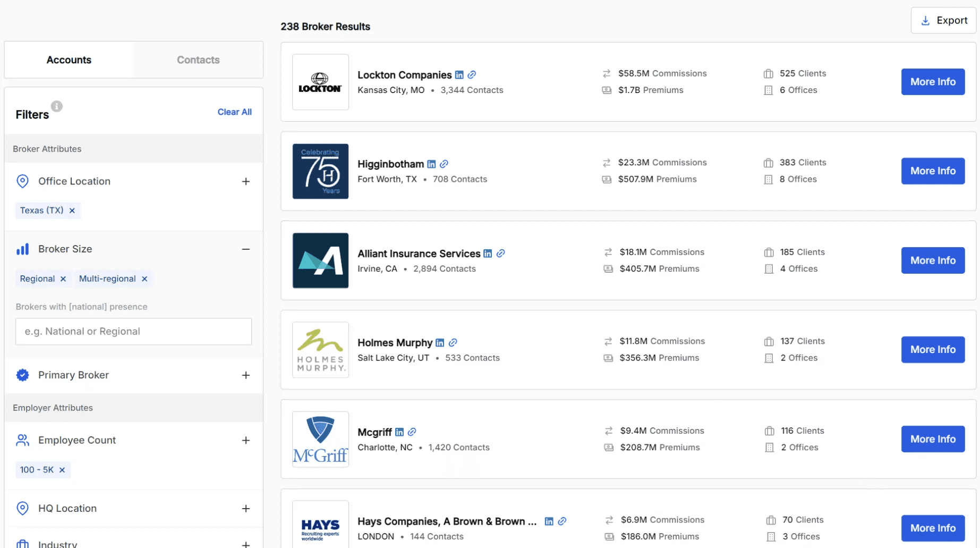Click the Office Location pin icon

(x=22, y=181)
